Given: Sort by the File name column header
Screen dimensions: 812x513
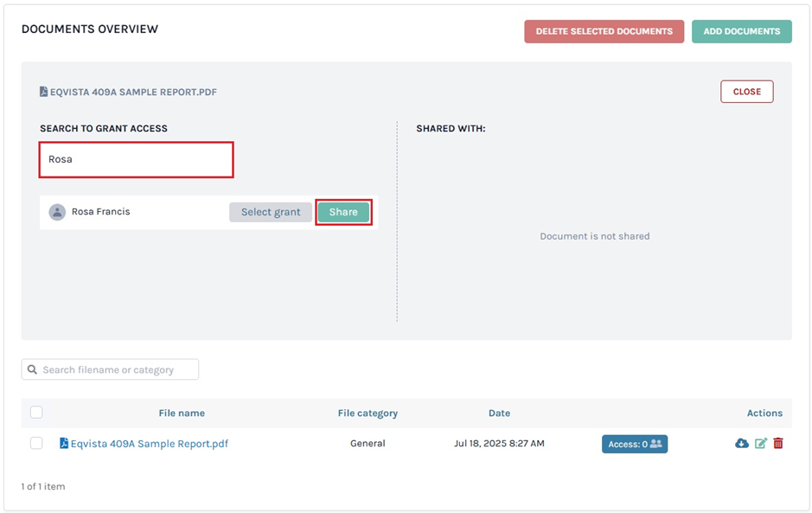Looking at the screenshot, I should tap(182, 413).
